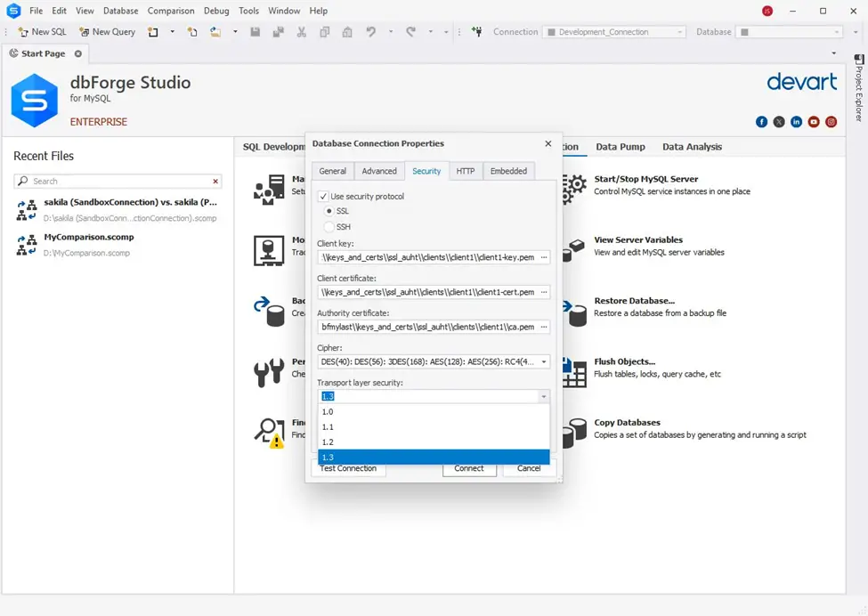Screen dimensions: 868x616
Task: Close the Start Page tab
Action: point(78,53)
